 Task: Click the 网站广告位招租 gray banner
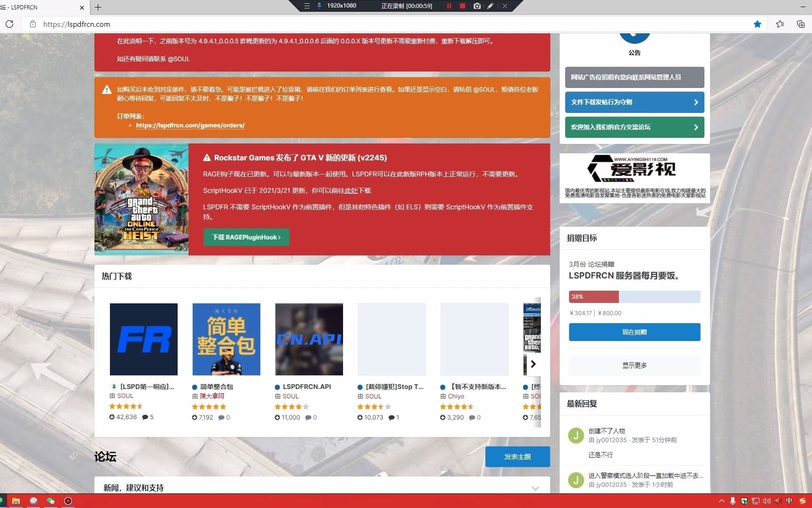click(634, 77)
